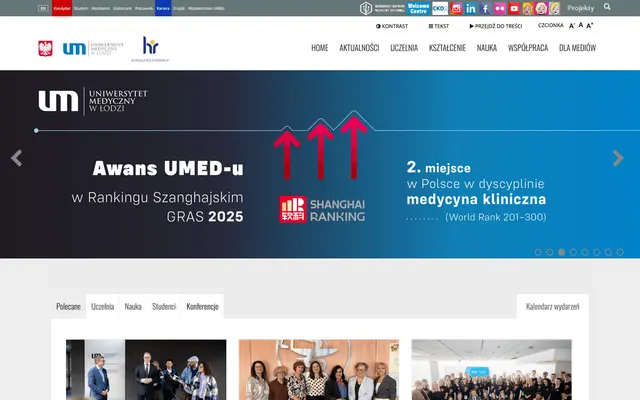Open the Facebook icon link
Image resolution: width=640 pixels, height=400 pixels.
click(x=485, y=8)
